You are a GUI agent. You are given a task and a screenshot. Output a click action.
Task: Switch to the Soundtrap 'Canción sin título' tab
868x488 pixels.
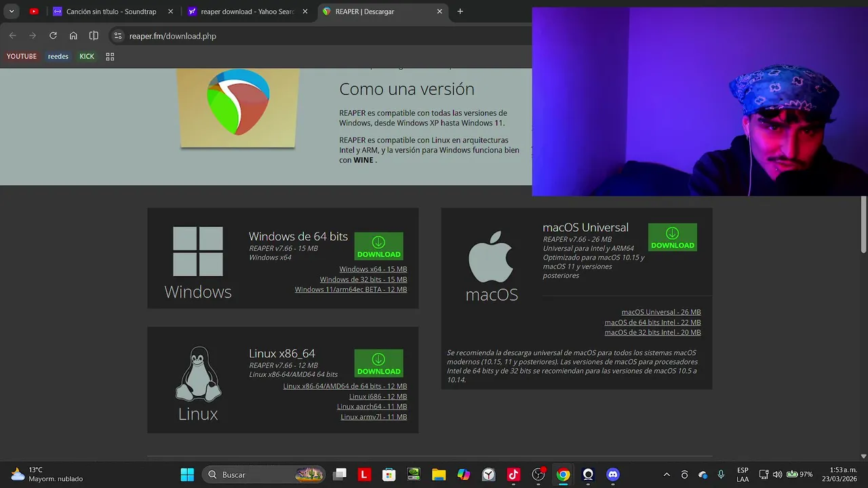click(x=112, y=12)
